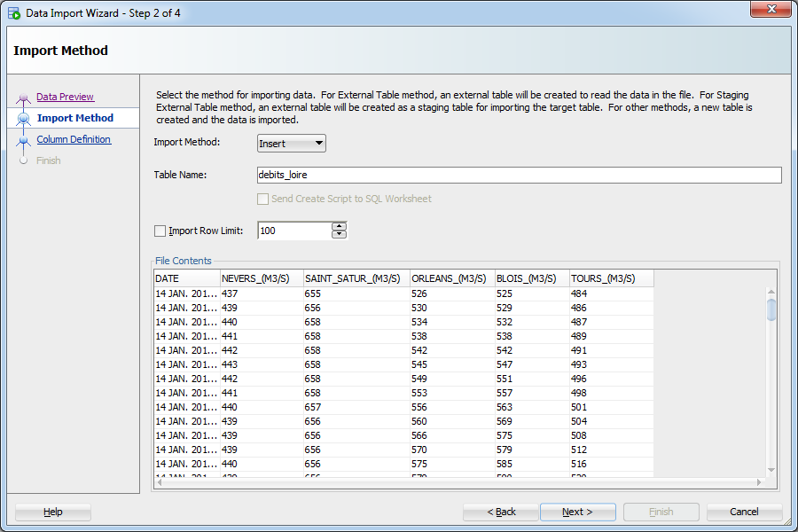Go back with the Back button
This screenshot has height=532, width=798.
point(501,512)
